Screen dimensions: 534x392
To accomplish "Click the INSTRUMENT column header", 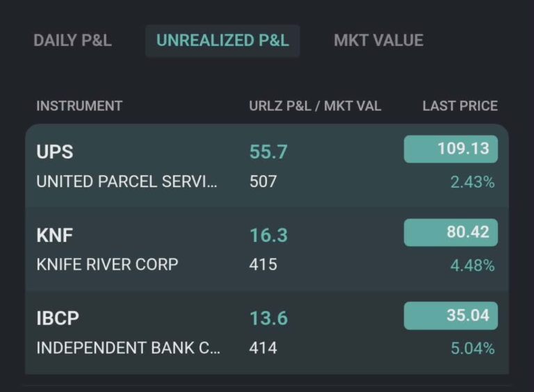I will click(79, 106).
